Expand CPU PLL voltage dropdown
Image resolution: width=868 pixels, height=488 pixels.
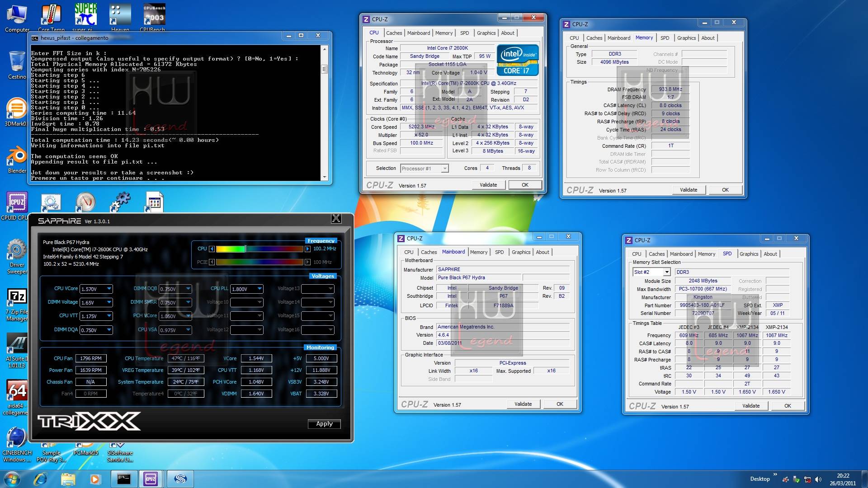point(259,289)
